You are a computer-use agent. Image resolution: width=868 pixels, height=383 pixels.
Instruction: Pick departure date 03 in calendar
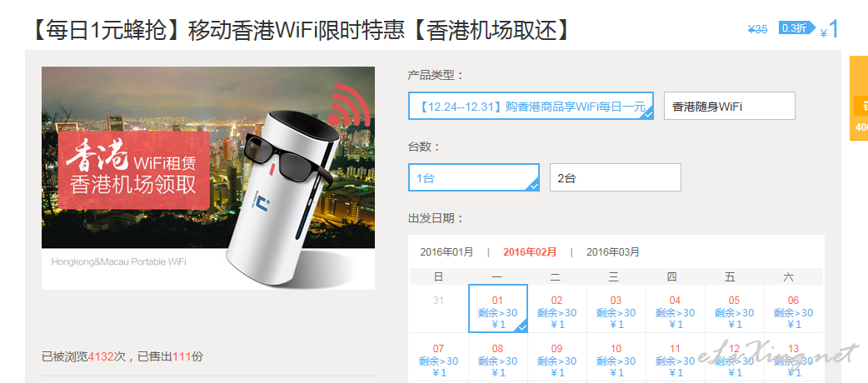click(616, 309)
